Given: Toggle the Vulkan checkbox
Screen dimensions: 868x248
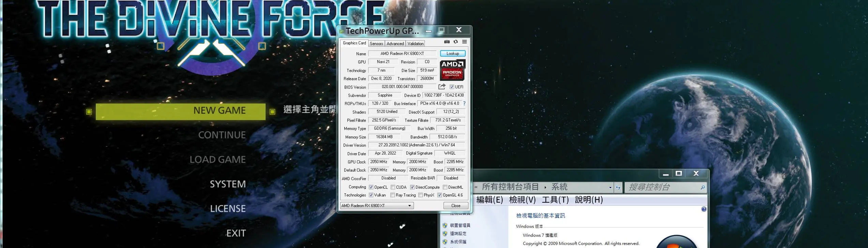Looking at the screenshot, I should (x=371, y=195).
